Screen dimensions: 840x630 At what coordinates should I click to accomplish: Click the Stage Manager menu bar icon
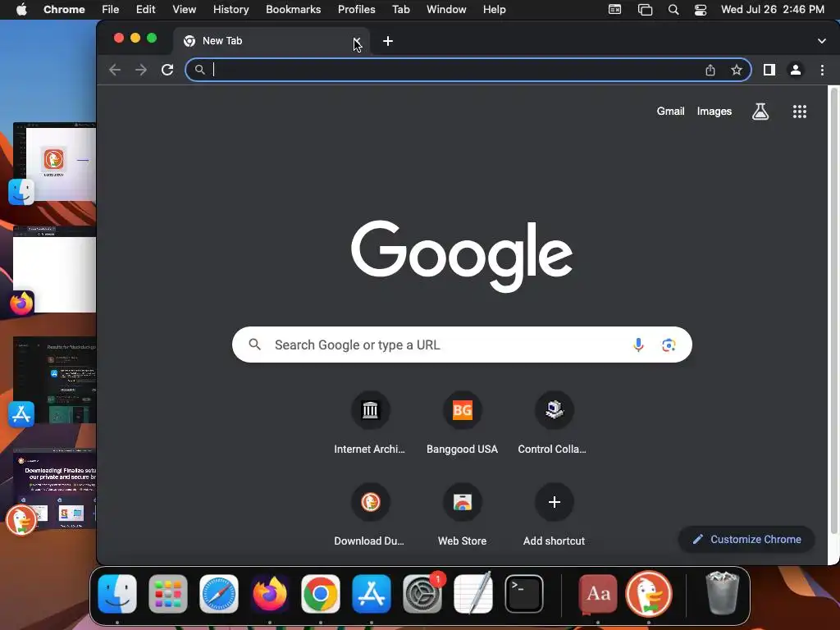pyautogui.click(x=645, y=10)
